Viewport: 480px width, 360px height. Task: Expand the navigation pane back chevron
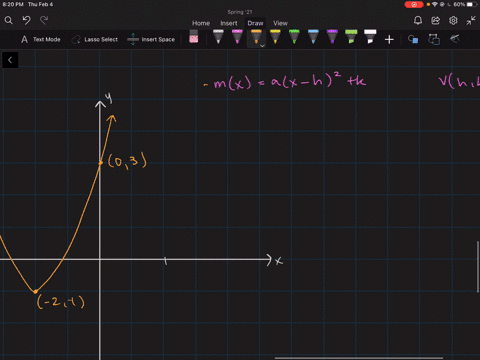pos(10,60)
